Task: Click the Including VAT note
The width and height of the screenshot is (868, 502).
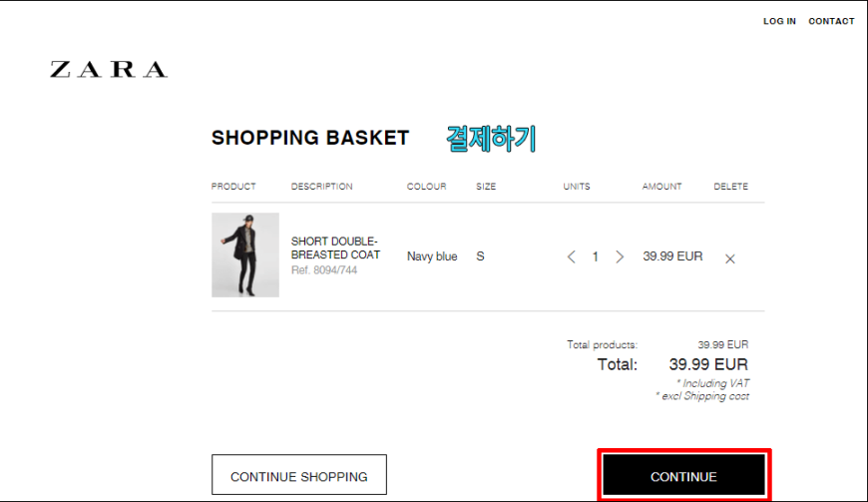Action: coord(712,383)
